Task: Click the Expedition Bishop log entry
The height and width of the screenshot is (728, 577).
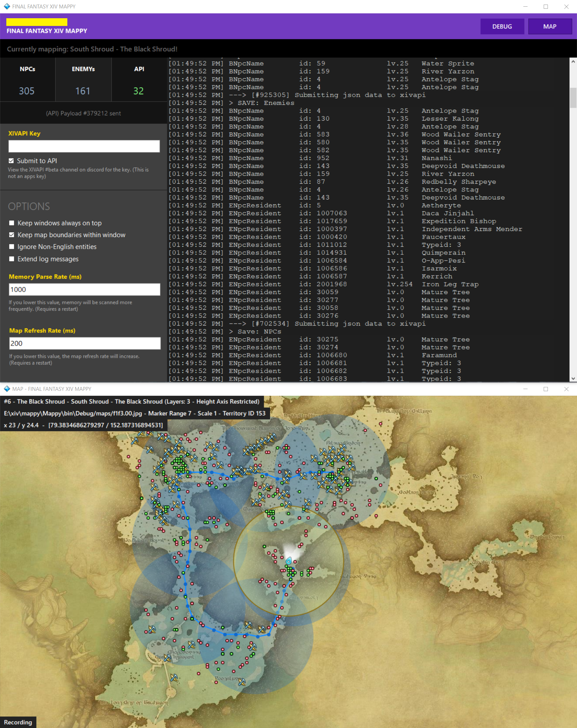Action: (x=332, y=221)
